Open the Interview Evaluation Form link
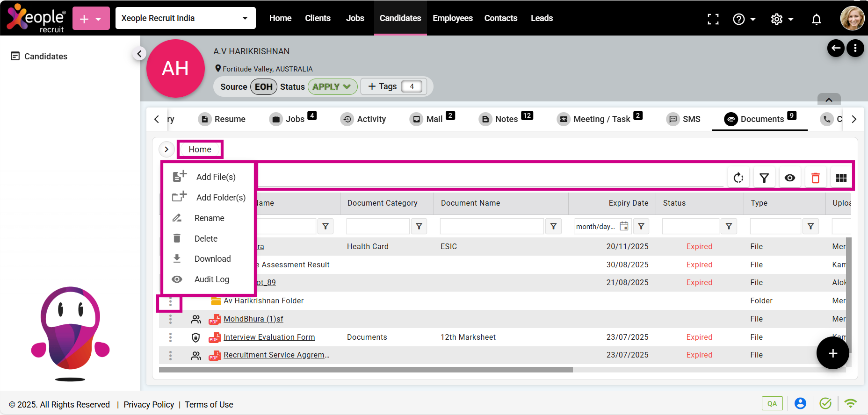 point(269,337)
